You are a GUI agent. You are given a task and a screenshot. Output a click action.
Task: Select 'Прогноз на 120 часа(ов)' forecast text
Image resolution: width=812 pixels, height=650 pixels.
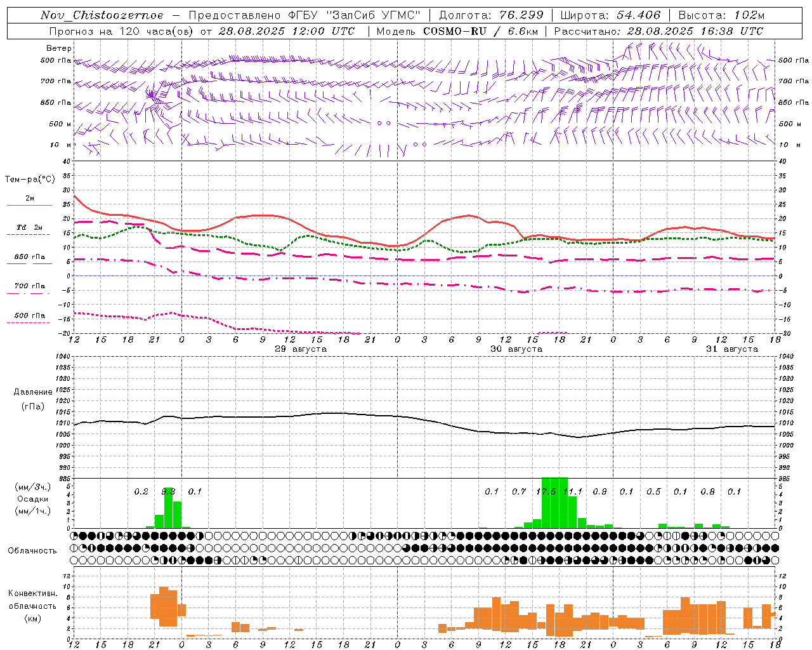point(121,31)
